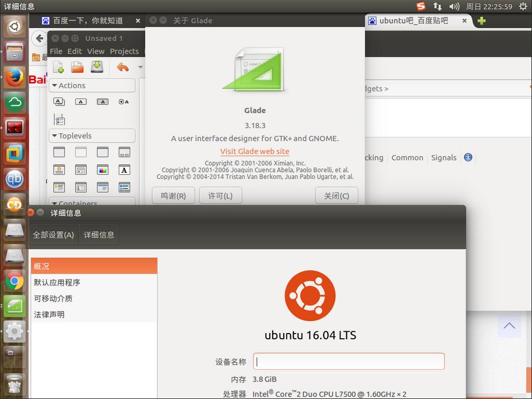Select 默认应用程序 in the details sidebar

[x=94, y=282]
